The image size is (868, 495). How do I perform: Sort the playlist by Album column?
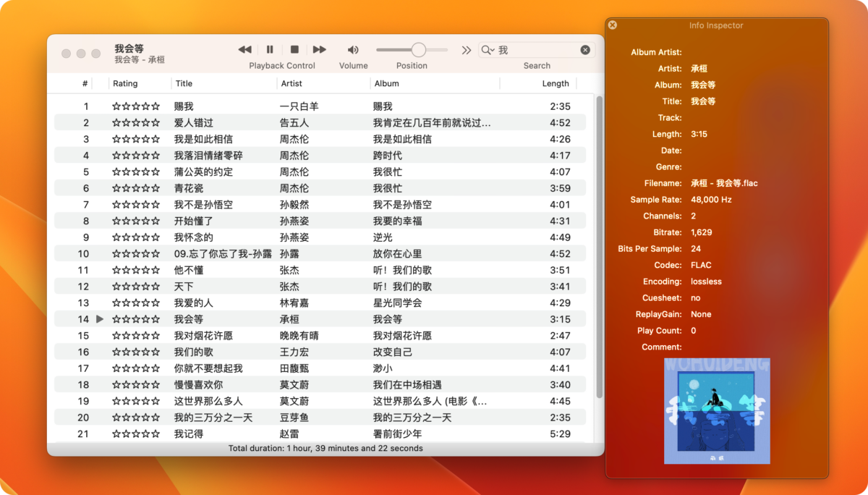tap(386, 83)
